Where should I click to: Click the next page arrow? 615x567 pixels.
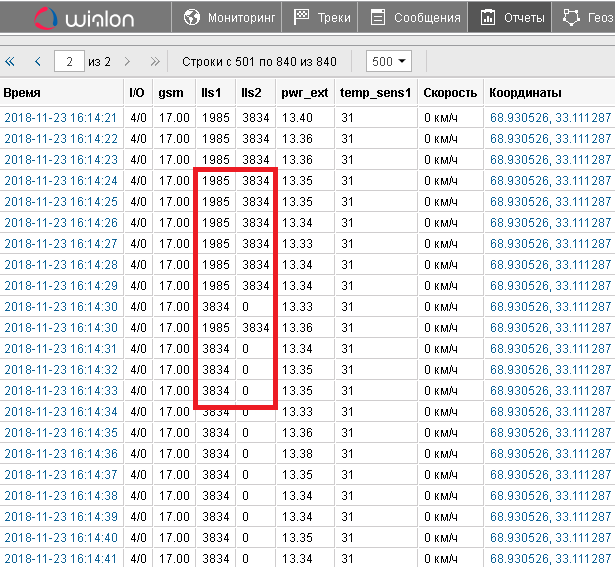click(130, 62)
